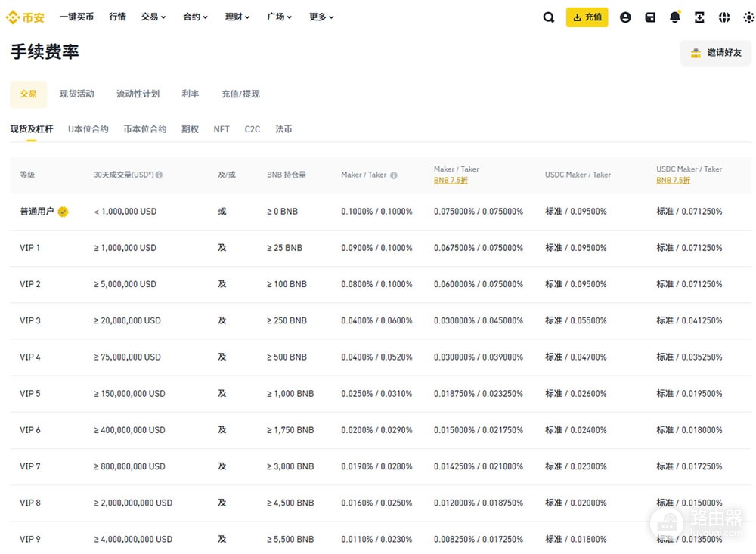The image size is (756, 554).
Task: Open the BNB 7.5折 link under USDC Maker / Taker
Action: 673,181
